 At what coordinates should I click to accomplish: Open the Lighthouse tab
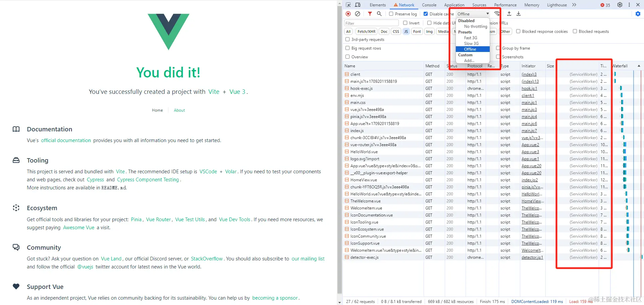point(557,5)
